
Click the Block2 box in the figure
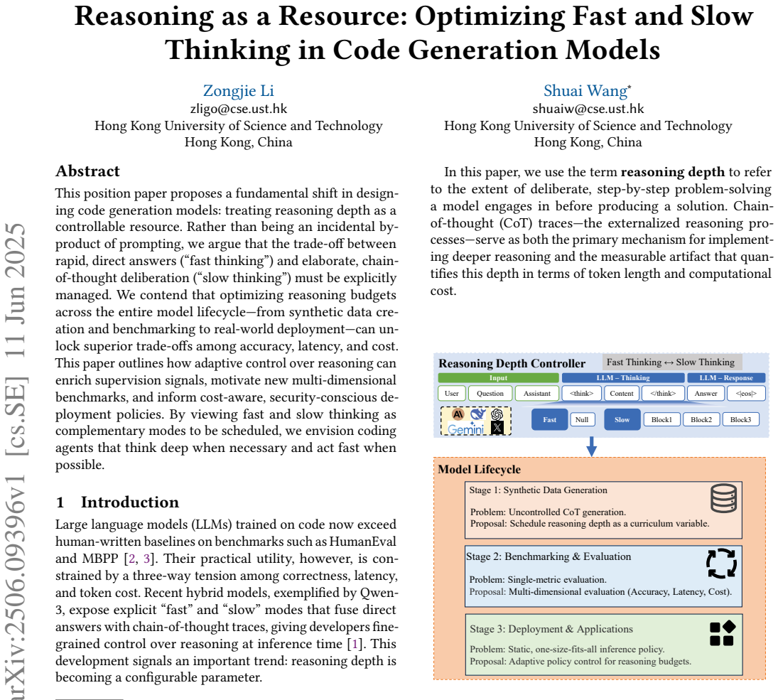click(701, 419)
